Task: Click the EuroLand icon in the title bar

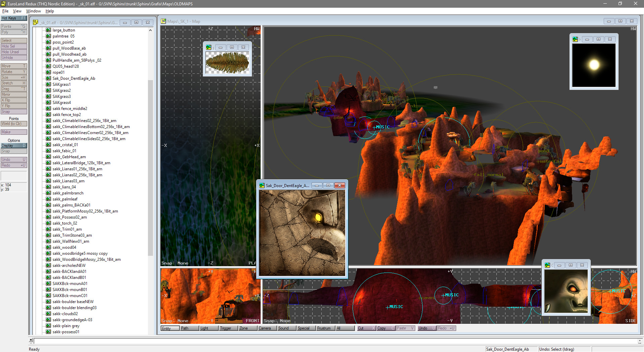Action: 3,4
